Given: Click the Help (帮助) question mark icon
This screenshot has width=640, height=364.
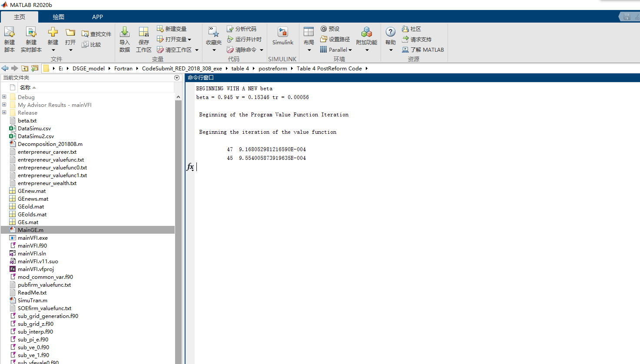Looking at the screenshot, I should coord(391,32).
